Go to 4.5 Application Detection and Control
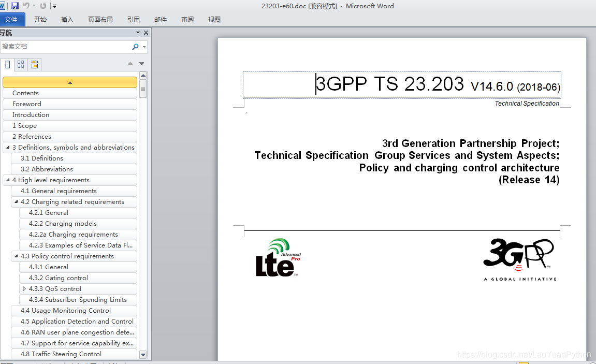Screen dimensions: 596x364 pos(74,322)
